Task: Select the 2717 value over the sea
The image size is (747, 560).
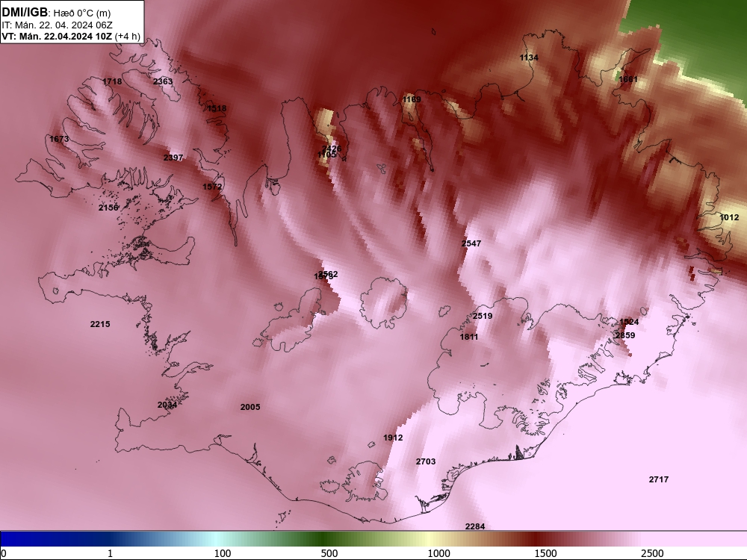Action: click(658, 479)
